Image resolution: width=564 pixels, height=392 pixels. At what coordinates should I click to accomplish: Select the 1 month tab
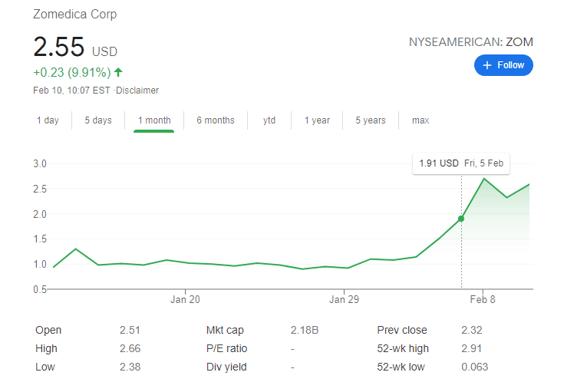(154, 120)
